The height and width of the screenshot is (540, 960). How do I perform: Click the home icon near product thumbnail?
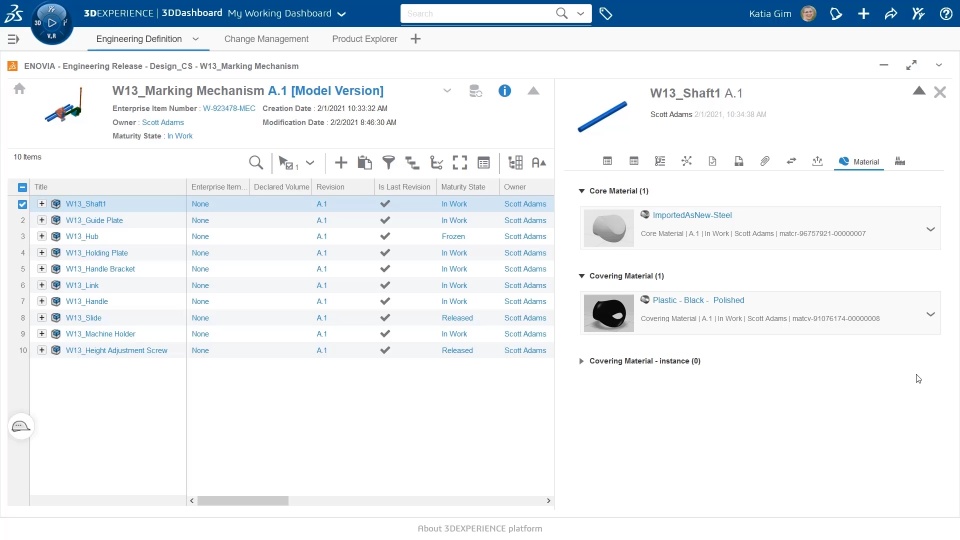click(20, 89)
